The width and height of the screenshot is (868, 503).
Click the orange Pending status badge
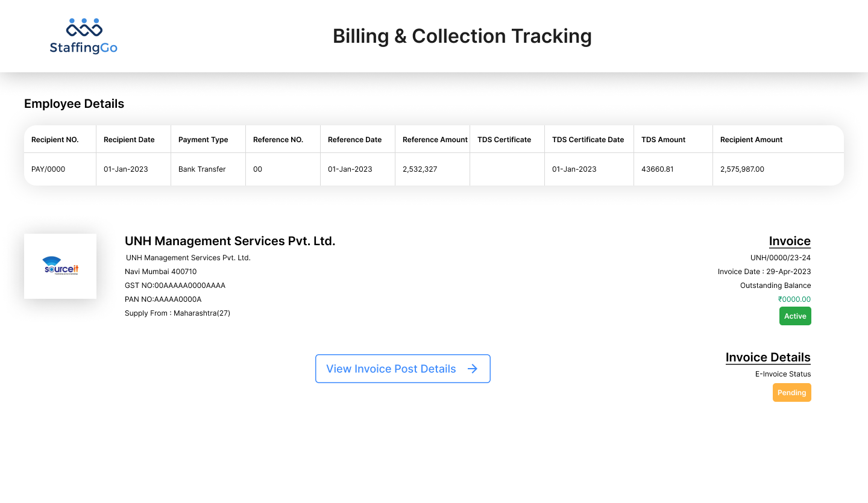tap(791, 393)
